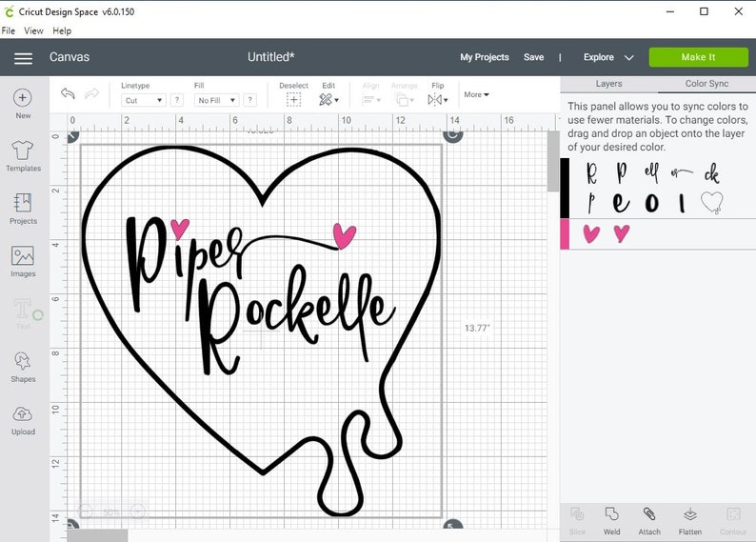
Task: Click the Weld tool
Action: click(x=612, y=521)
